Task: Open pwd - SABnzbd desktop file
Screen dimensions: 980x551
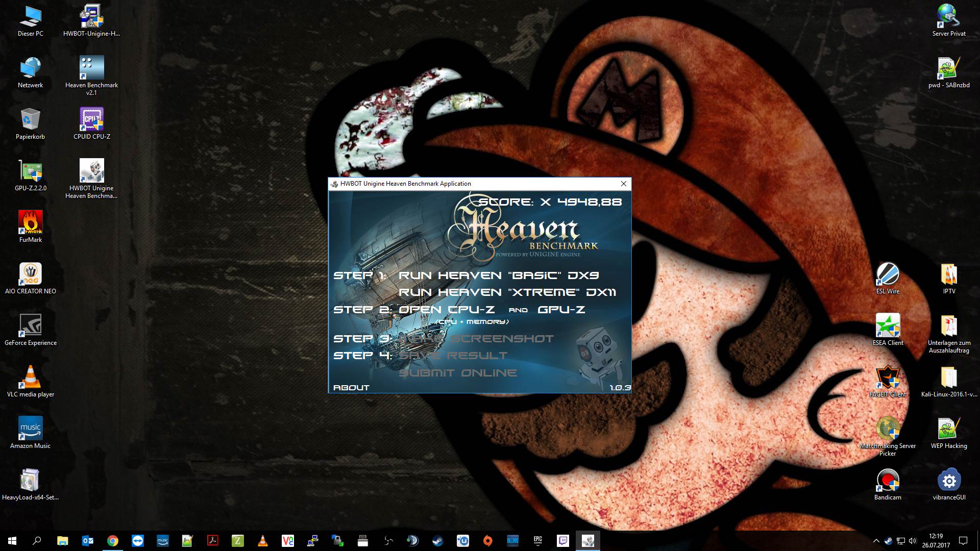Action: [949, 72]
